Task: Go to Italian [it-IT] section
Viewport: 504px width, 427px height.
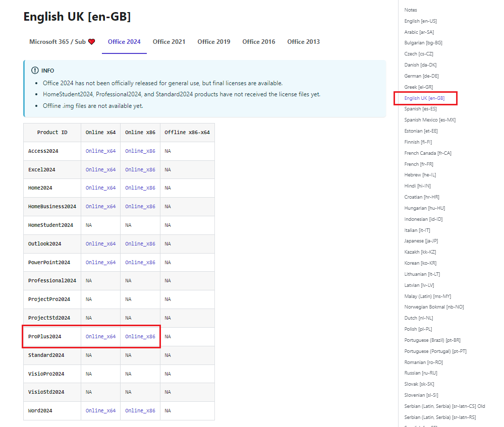Action: point(417,230)
